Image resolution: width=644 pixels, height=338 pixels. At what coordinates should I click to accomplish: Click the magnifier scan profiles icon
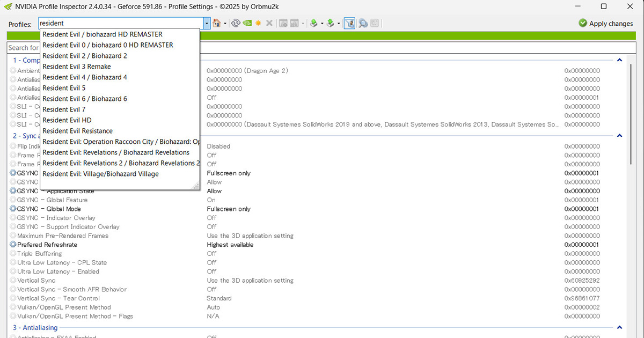coord(363,24)
